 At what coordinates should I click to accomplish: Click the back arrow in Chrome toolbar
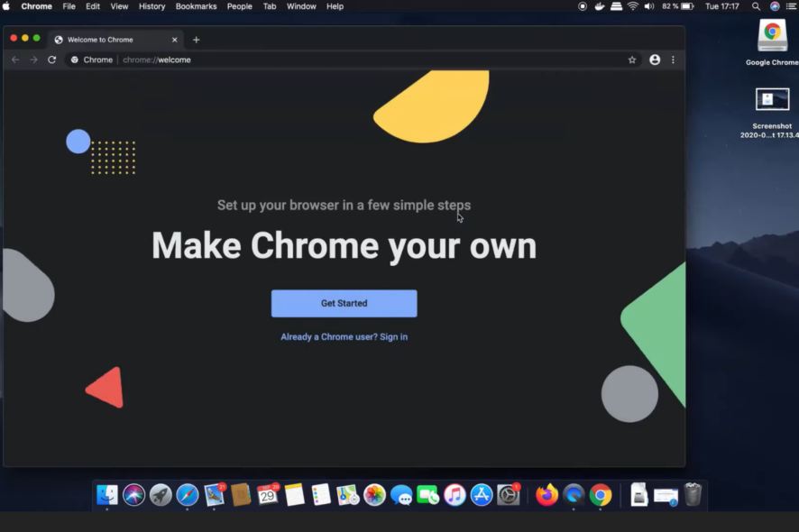point(15,60)
